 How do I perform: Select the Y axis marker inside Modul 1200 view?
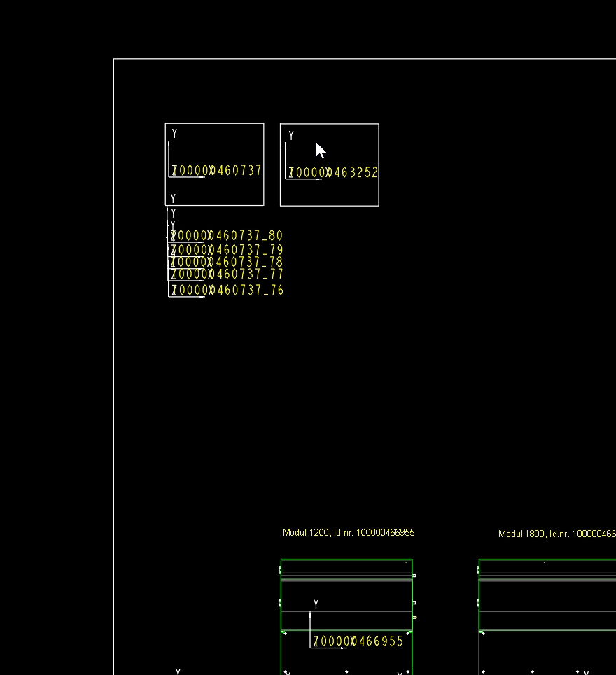coord(316,604)
